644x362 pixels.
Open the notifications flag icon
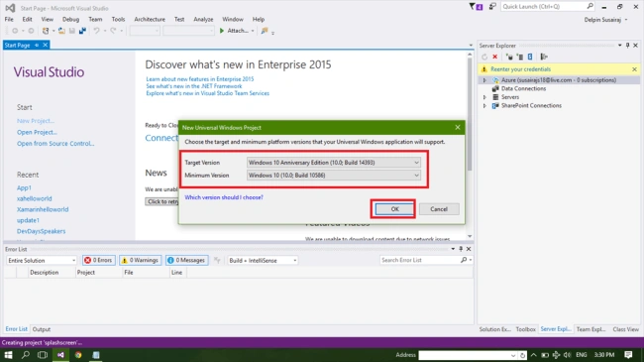[x=476, y=7]
